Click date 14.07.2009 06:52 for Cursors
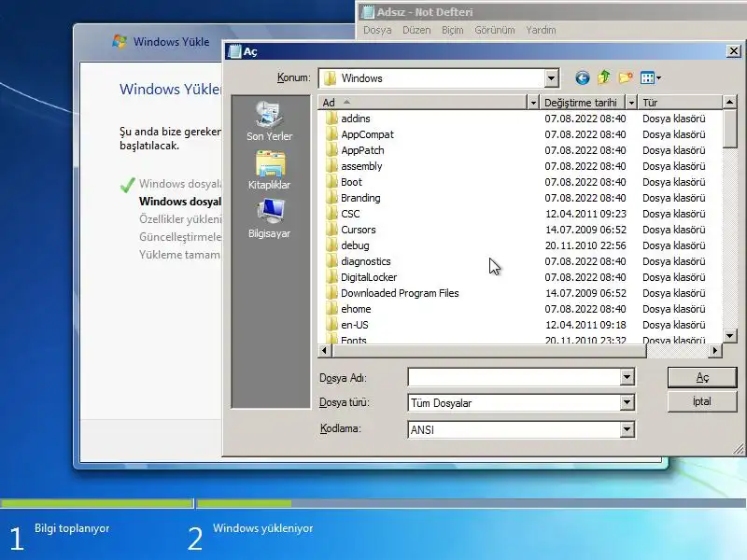The height and width of the screenshot is (560, 747). click(585, 230)
